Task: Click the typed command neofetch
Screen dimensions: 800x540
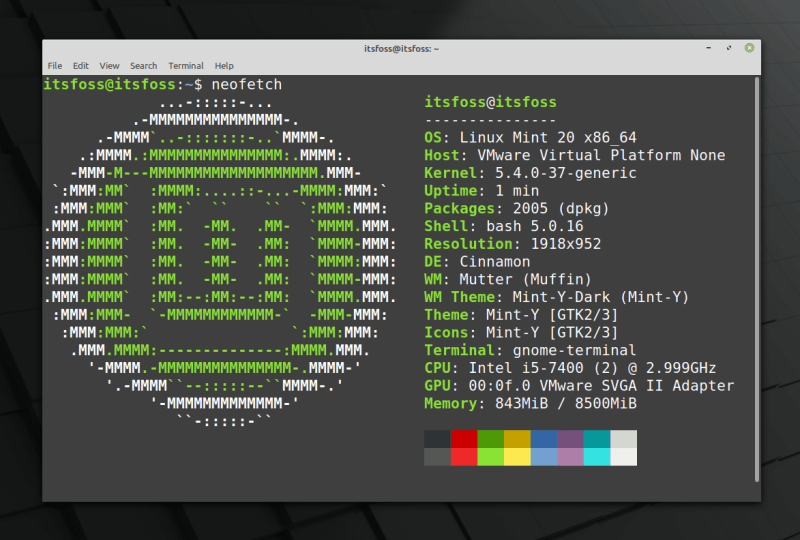Action: pyautogui.click(x=246, y=84)
